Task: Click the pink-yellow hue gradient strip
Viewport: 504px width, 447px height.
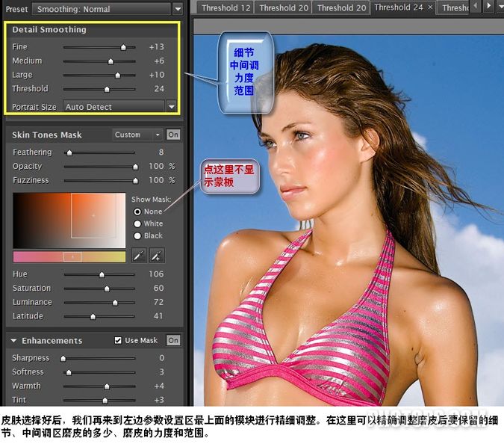Action: [69, 257]
